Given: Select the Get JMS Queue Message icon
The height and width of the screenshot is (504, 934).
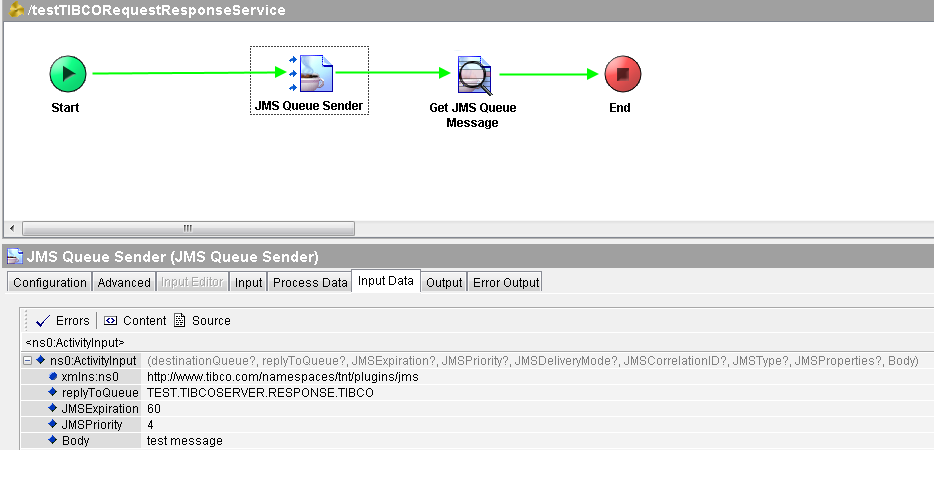Looking at the screenshot, I should click(x=474, y=74).
